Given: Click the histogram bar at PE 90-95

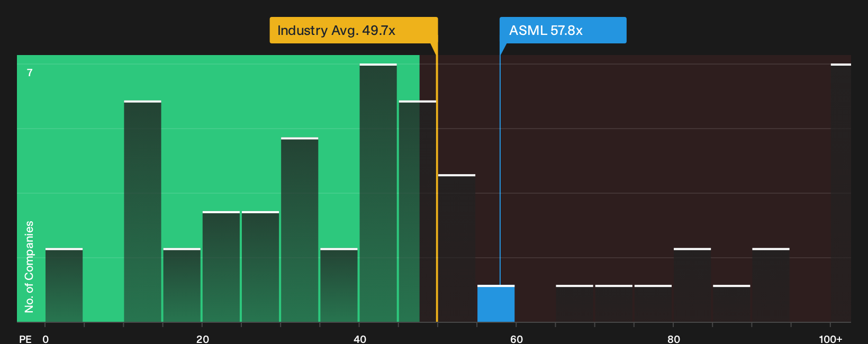Looking at the screenshot, I should coord(771,285).
